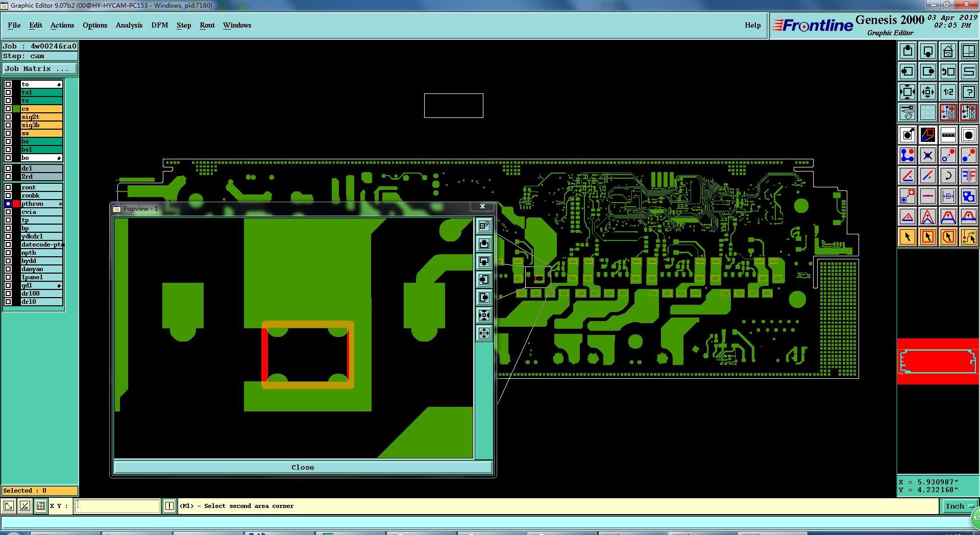Select the zoom area tool with red square
This screenshot has height=535, width=980.
pyautogui.click(x=928, y=135)
